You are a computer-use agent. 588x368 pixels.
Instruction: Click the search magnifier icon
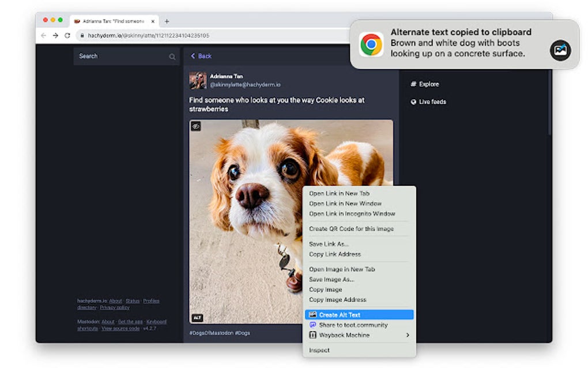pyautogui.click(x=172, y=57)
